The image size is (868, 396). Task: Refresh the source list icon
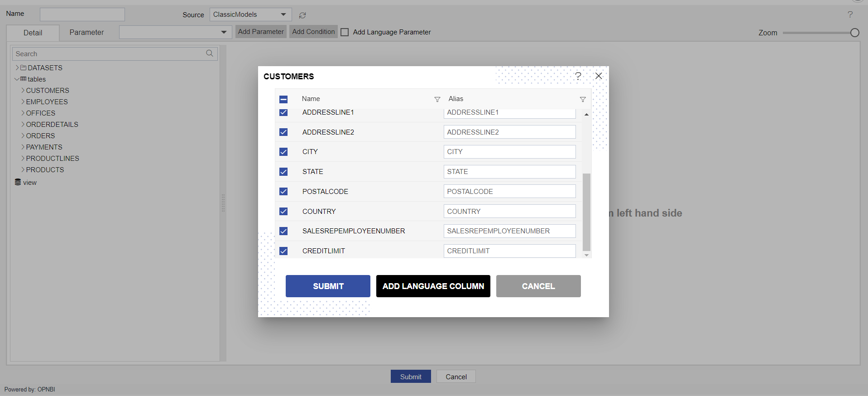(302, 15)
